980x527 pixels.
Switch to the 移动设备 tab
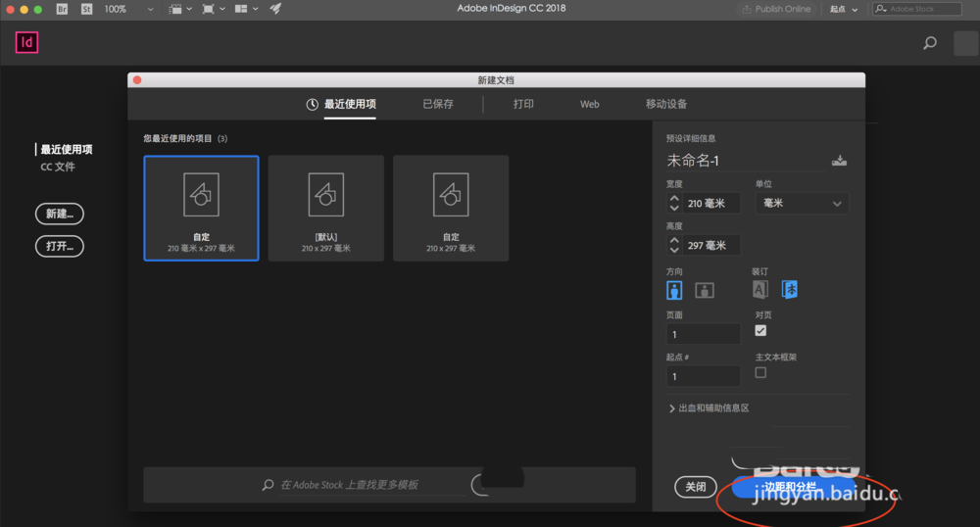point(666,104)
